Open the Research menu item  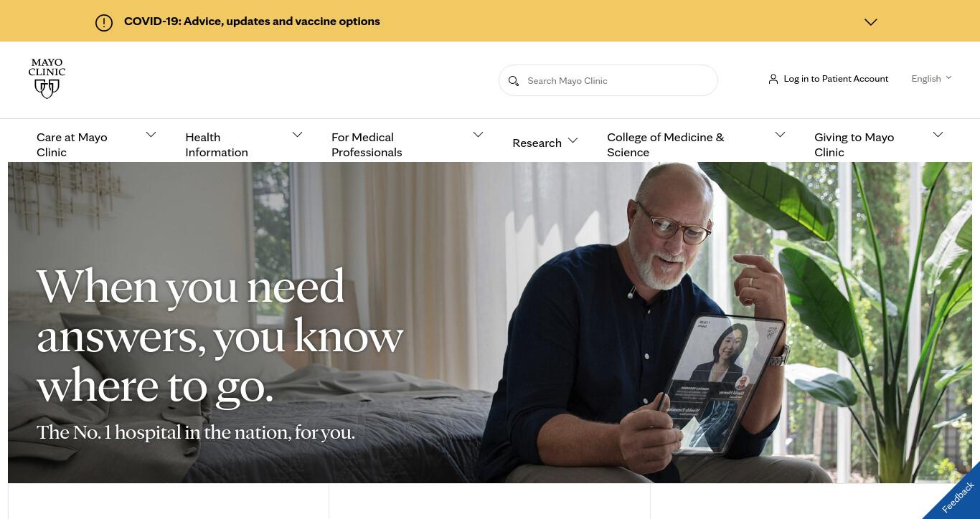tap(537, 143)
